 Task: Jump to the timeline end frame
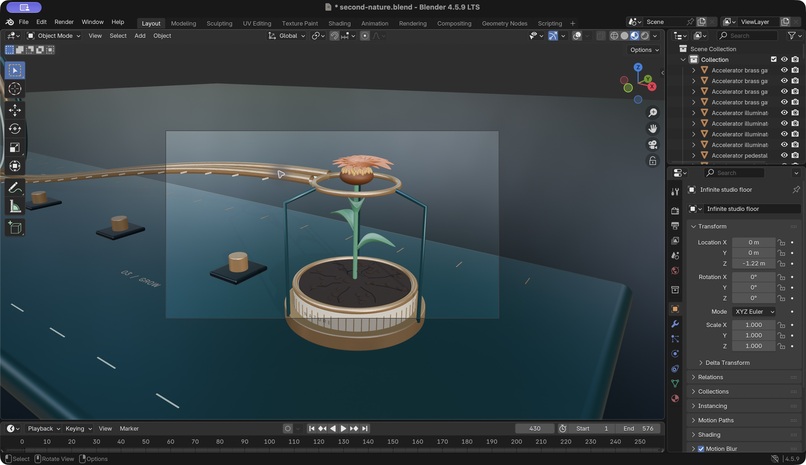point(364,429)
